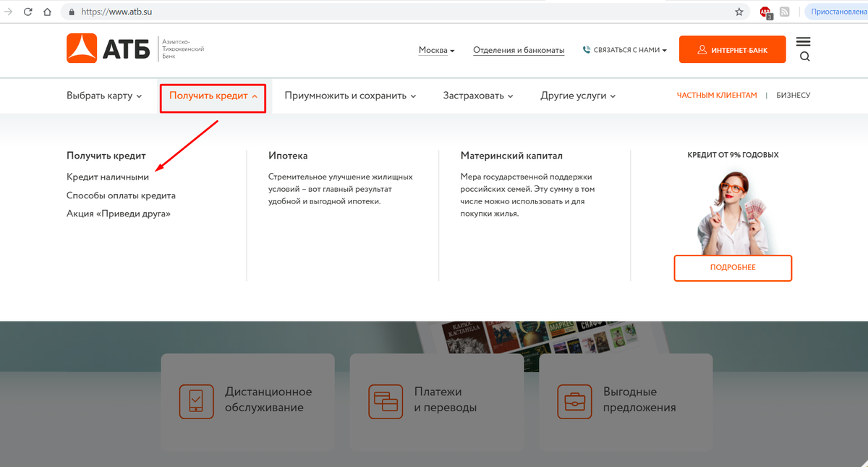This screenshot has width=868, height=467.
Task: Open the hamburger navigation menu
Action: click(x=803, y=41)
